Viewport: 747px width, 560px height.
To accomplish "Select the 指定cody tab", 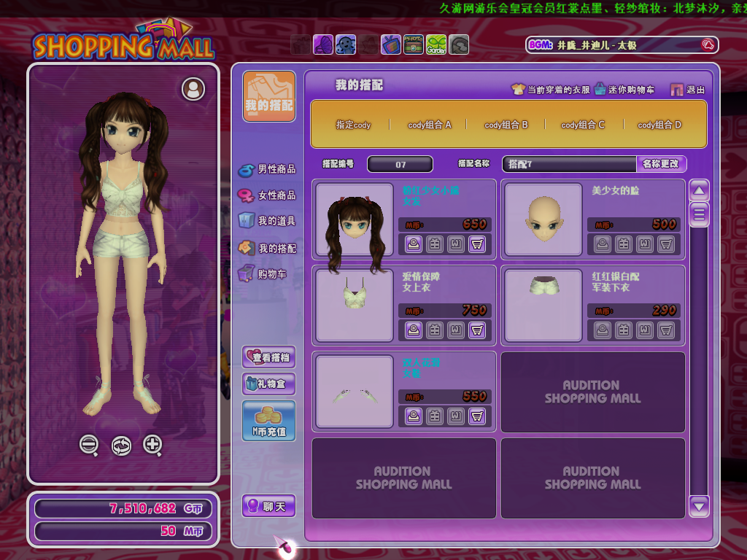I will coord(353,125).
